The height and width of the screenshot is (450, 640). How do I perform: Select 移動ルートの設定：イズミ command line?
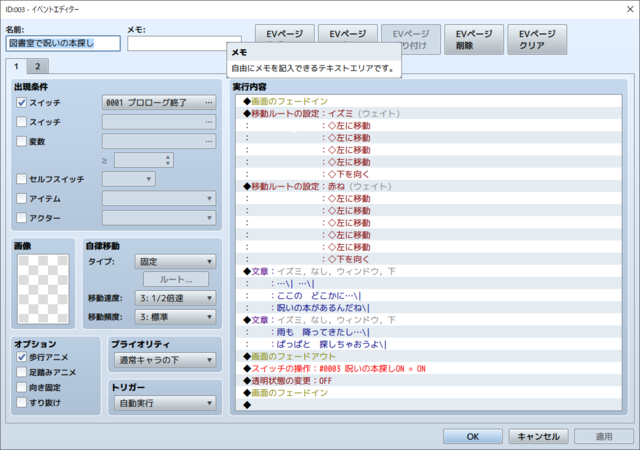(x=429, y=113)
